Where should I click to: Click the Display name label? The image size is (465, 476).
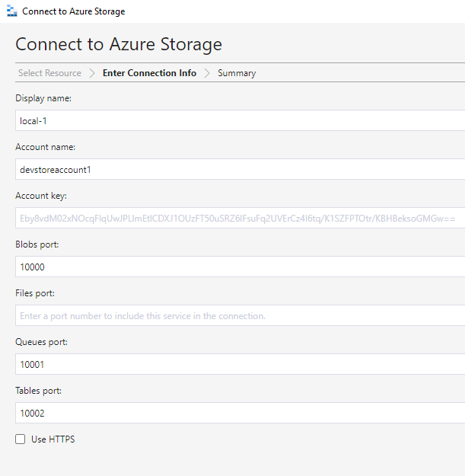(43, 98)
